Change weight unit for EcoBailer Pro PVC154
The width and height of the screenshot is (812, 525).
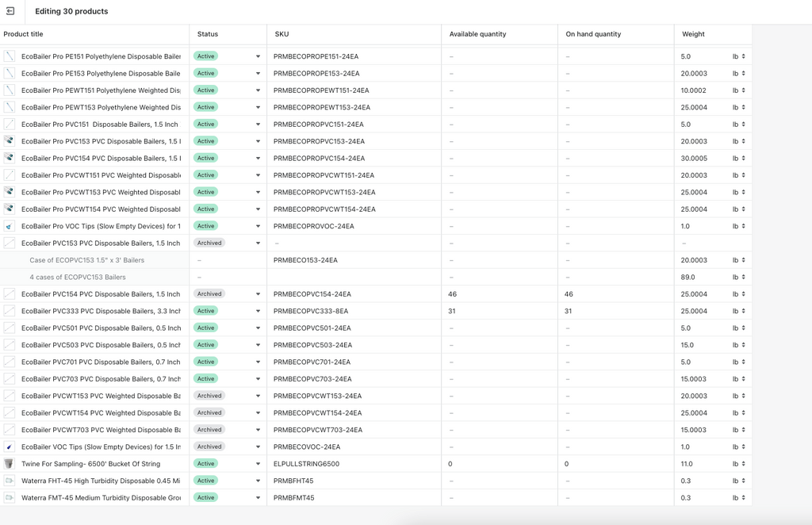pyautogui.click(x=738, y=159)
